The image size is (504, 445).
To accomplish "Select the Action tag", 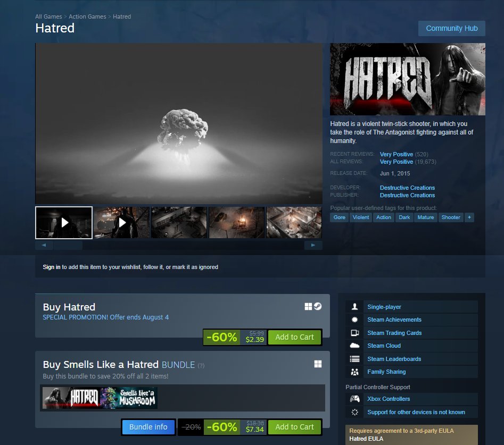I will (x=384, y=217).
